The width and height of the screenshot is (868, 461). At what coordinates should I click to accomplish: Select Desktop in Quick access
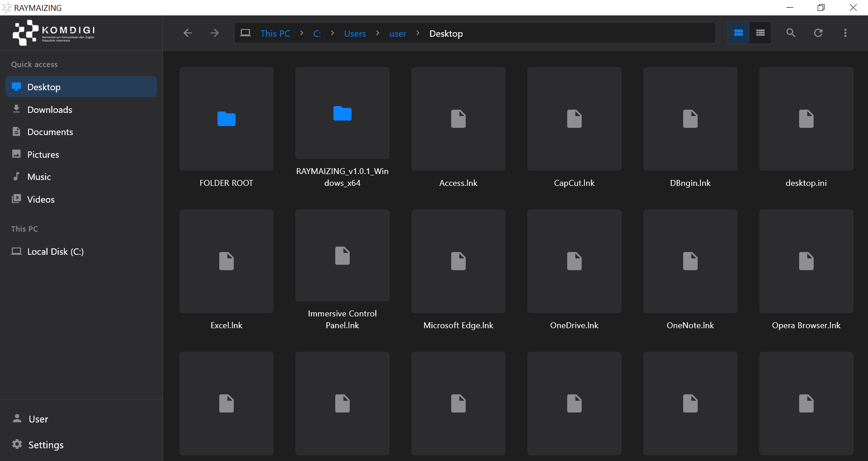(82, 87)
